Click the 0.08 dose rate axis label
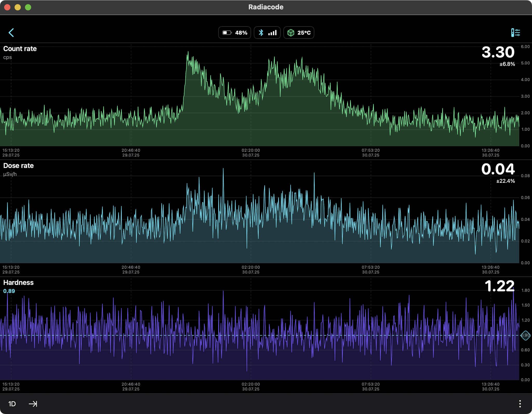Screen dimensions: 532x414 point(525,176)
